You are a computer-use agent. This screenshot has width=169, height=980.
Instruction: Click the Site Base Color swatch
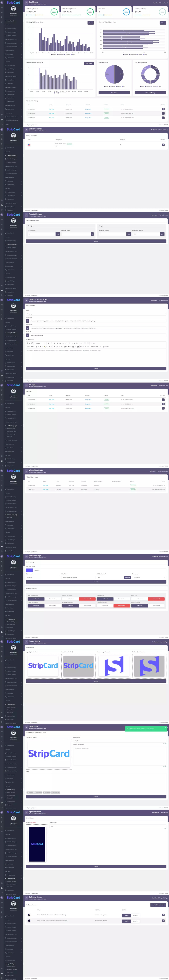(x=29, y=570)
